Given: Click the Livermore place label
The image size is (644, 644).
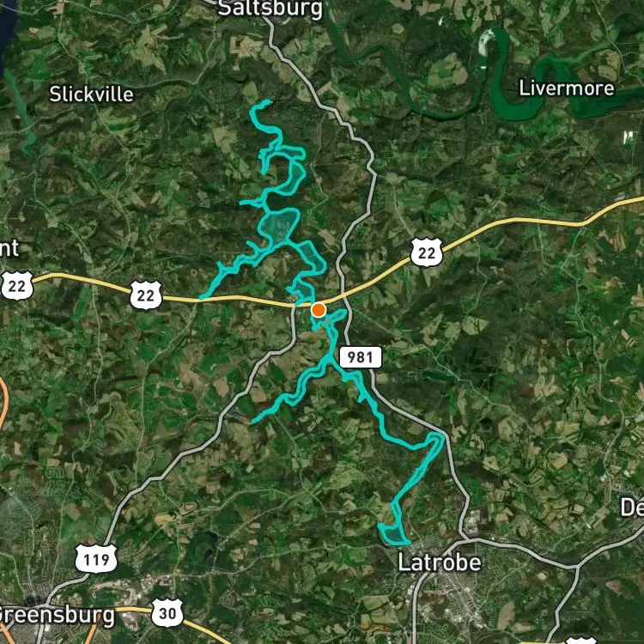Looking at the screenshot, I should [567, 88].
